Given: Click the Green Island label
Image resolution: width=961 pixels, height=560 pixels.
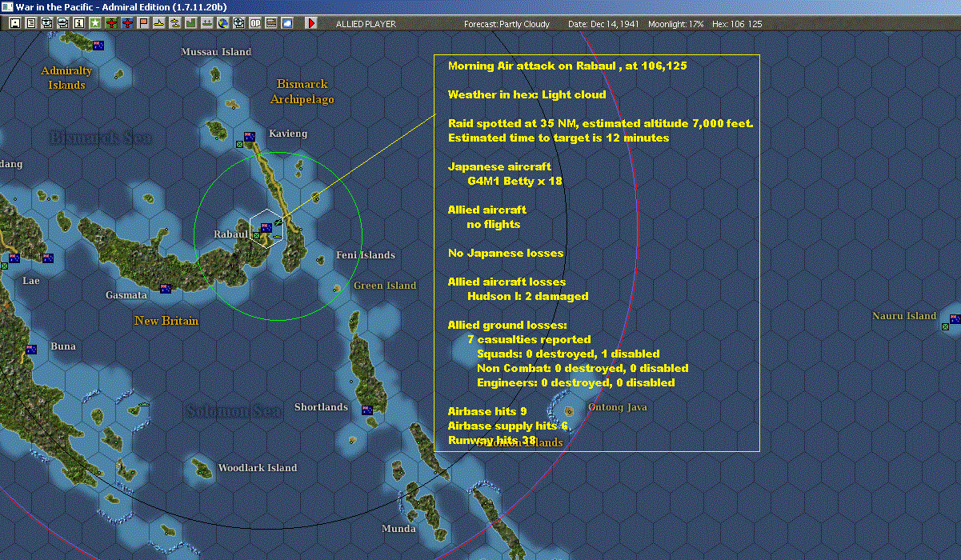Looking at the screenshot, I should point(385,286).
